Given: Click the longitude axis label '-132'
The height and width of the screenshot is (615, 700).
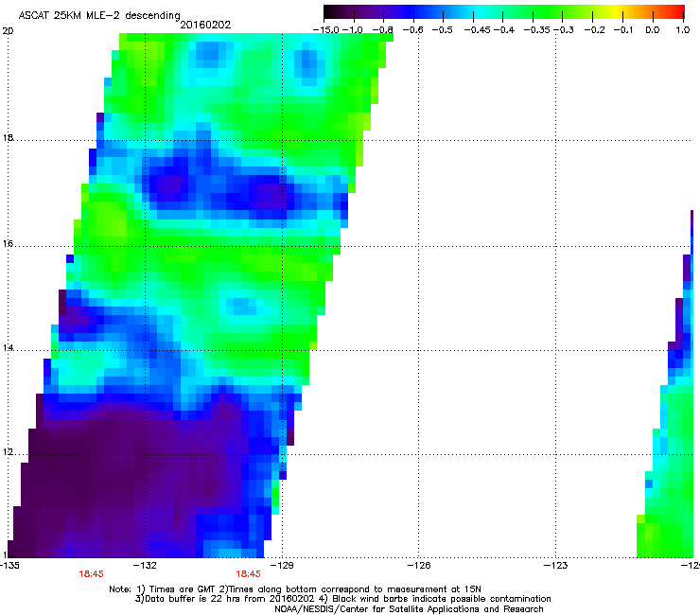Looking at the screenshot, I should tap(145, 566).
